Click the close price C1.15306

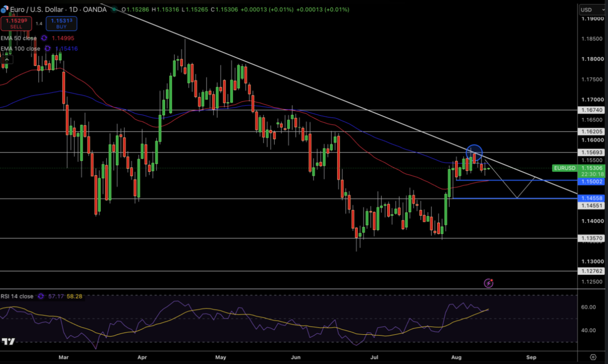point(224,9)
